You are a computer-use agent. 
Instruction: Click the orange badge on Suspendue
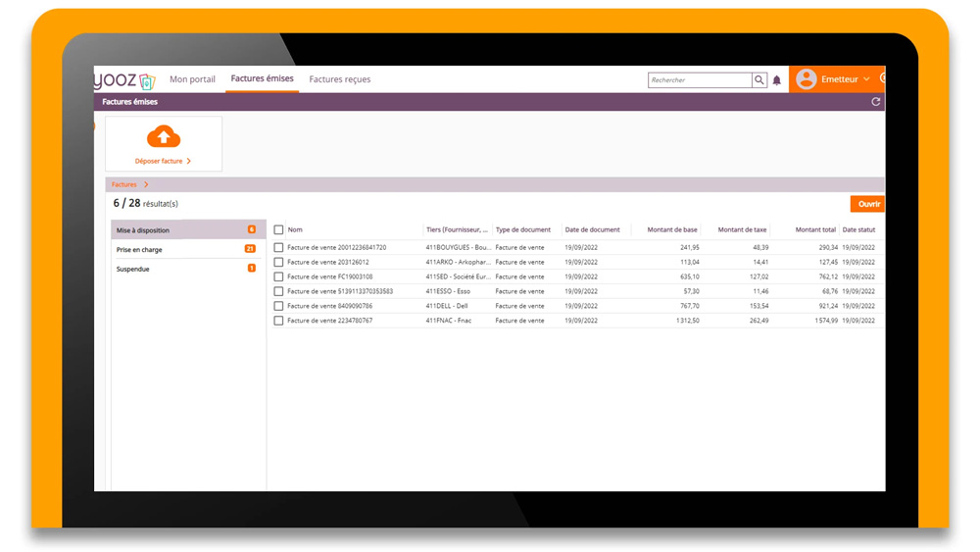tap(251, 269)
